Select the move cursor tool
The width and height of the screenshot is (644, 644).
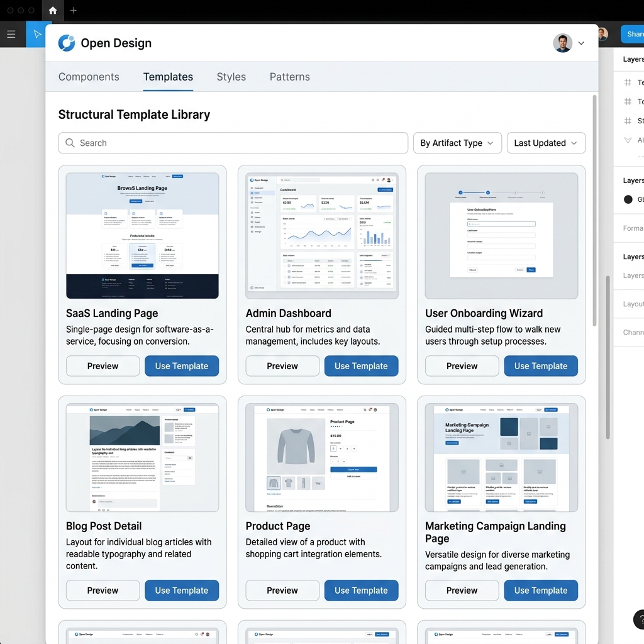(x=37, y=34)
